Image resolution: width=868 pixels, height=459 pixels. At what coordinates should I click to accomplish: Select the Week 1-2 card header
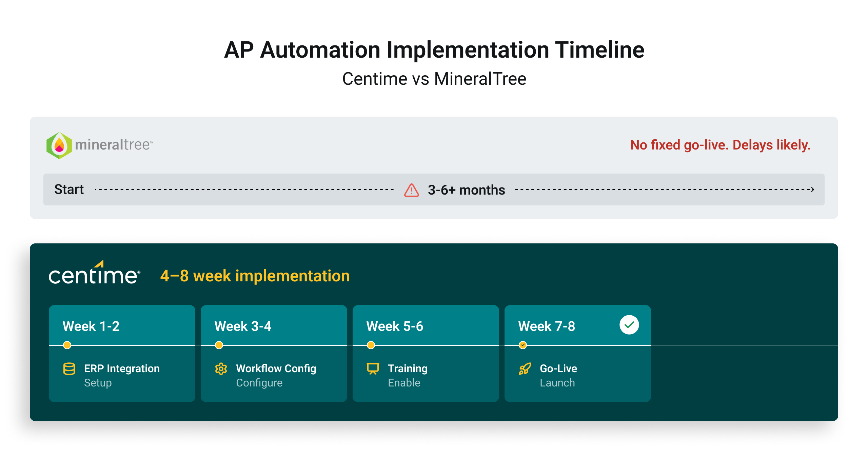coord(91,326)
